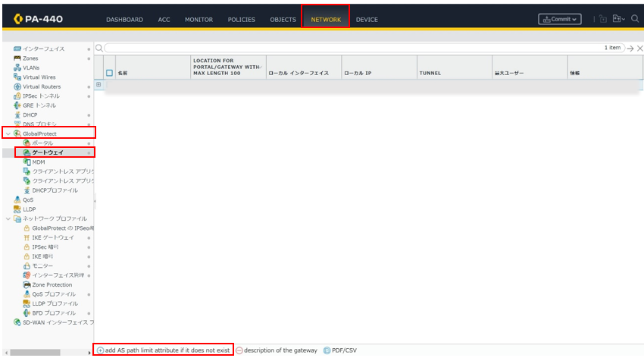
Task: Sort by the 名前 column header
Action: tap(153, 67)
